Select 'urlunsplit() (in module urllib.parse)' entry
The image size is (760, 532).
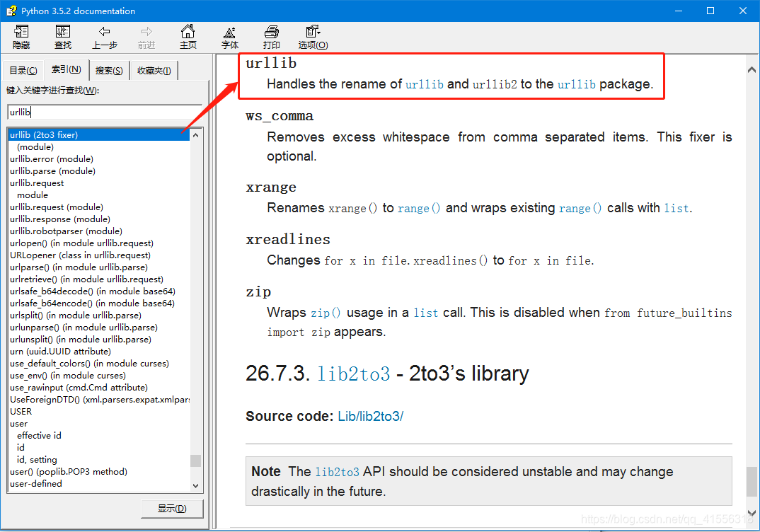coord(81,339)
